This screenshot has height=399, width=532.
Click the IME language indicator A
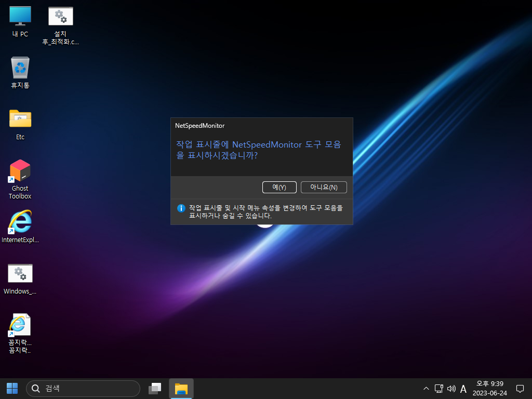[x=463, y=389]
